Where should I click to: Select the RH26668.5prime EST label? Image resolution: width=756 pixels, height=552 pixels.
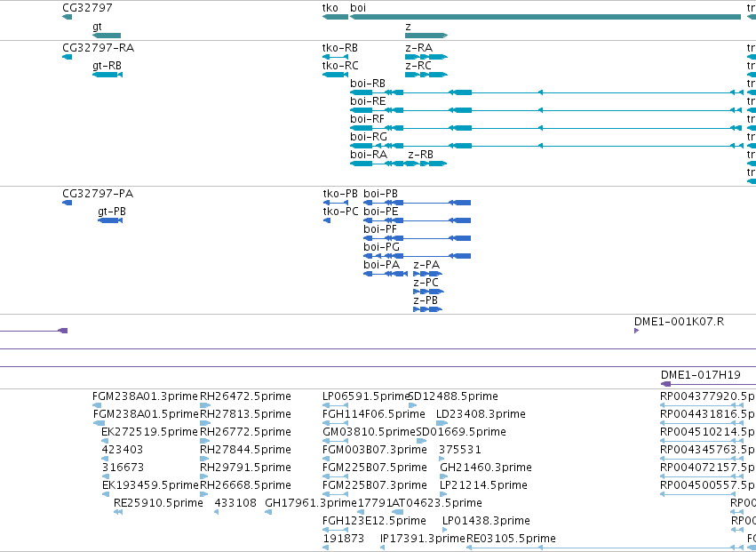coord(245,485)
